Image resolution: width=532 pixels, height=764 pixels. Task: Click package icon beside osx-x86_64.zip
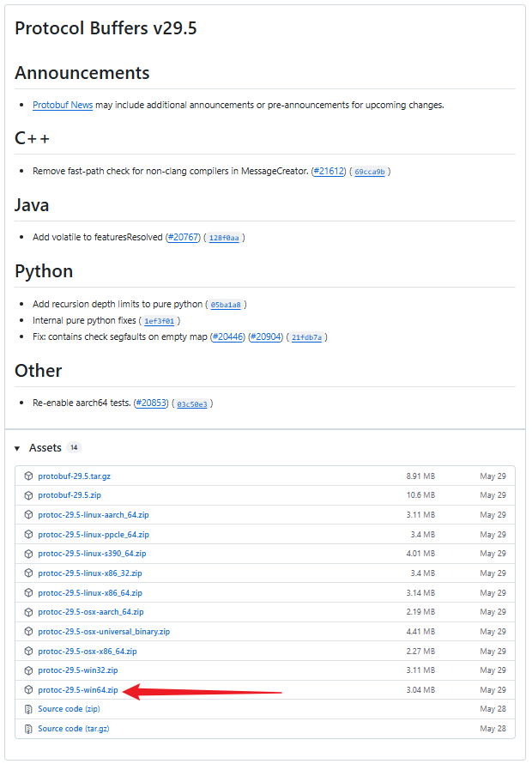(28, 652)
